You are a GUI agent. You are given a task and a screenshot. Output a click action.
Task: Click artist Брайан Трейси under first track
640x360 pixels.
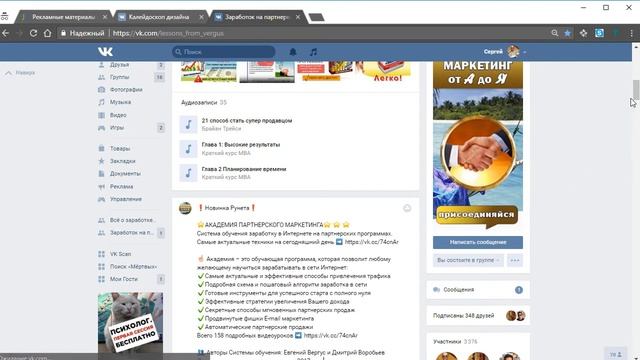221,129
